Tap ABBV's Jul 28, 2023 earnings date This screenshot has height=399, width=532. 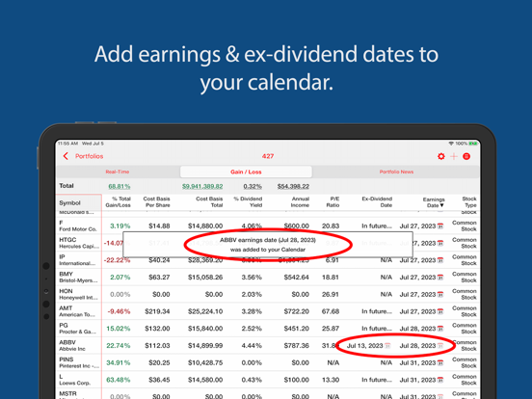tap(417, 346)
